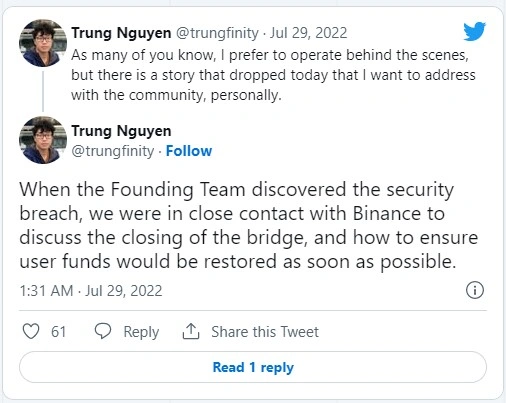
Task: Click the 61 likes count
Action: click(58, 332)
